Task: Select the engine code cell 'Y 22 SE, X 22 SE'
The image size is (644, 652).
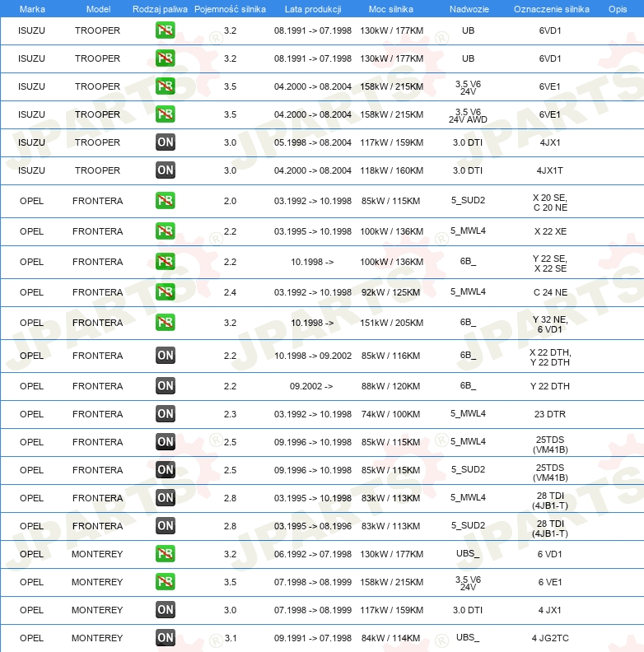Action: tap(550, 263)
